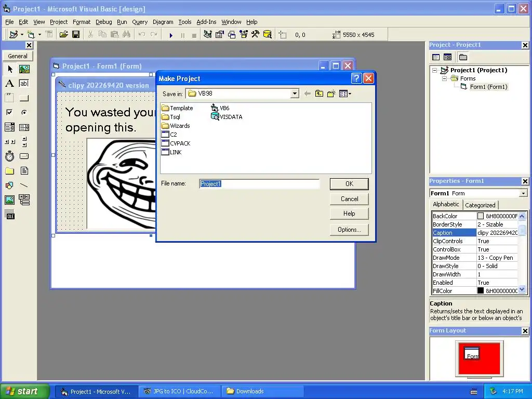Click the FillColor black color swatch

[481, 291]
